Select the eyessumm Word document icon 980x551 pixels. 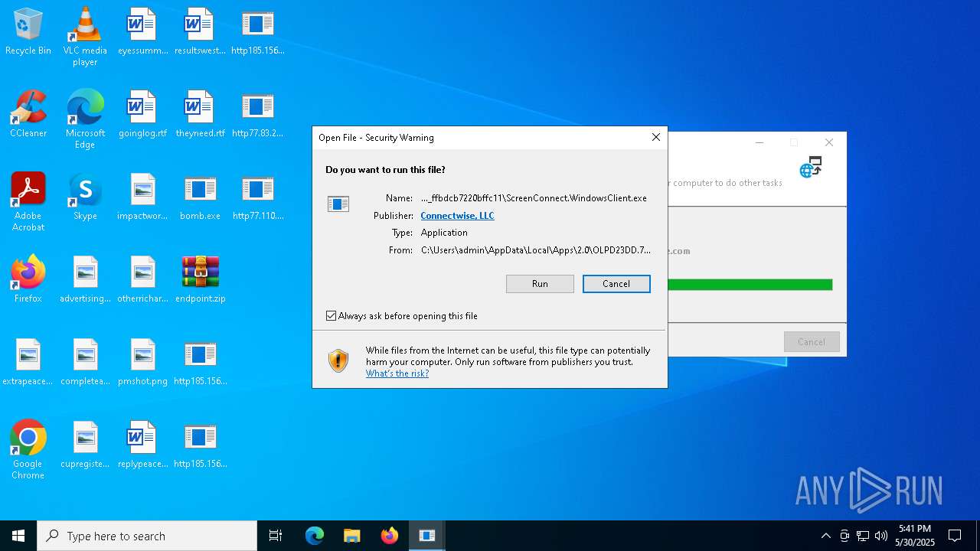click(142, 31)
